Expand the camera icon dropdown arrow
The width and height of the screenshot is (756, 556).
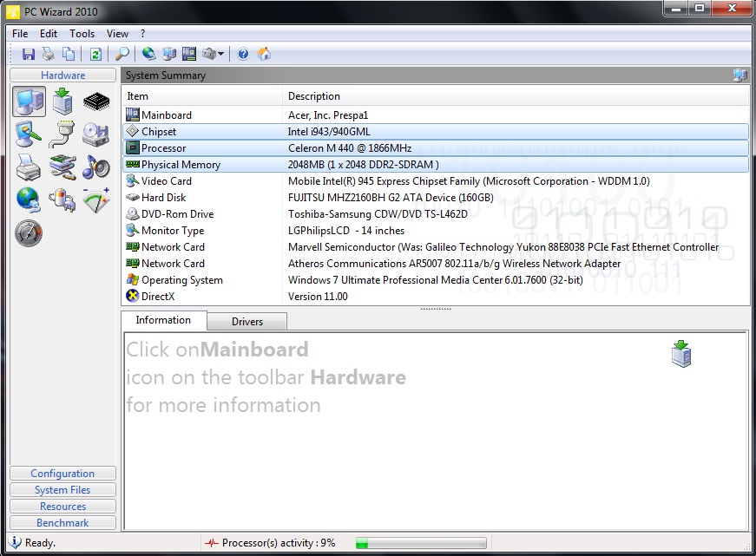click(x=220, y=54)
